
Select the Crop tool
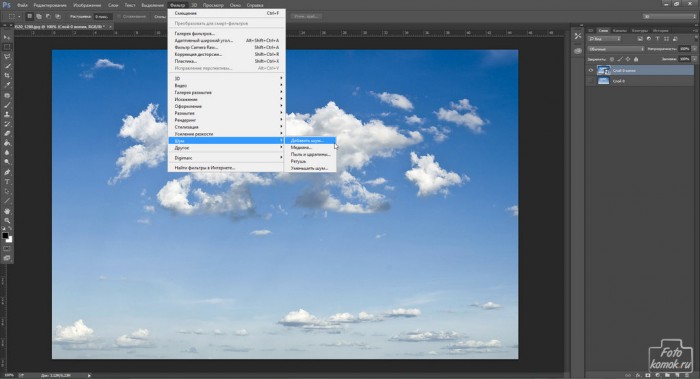[7, 75]
